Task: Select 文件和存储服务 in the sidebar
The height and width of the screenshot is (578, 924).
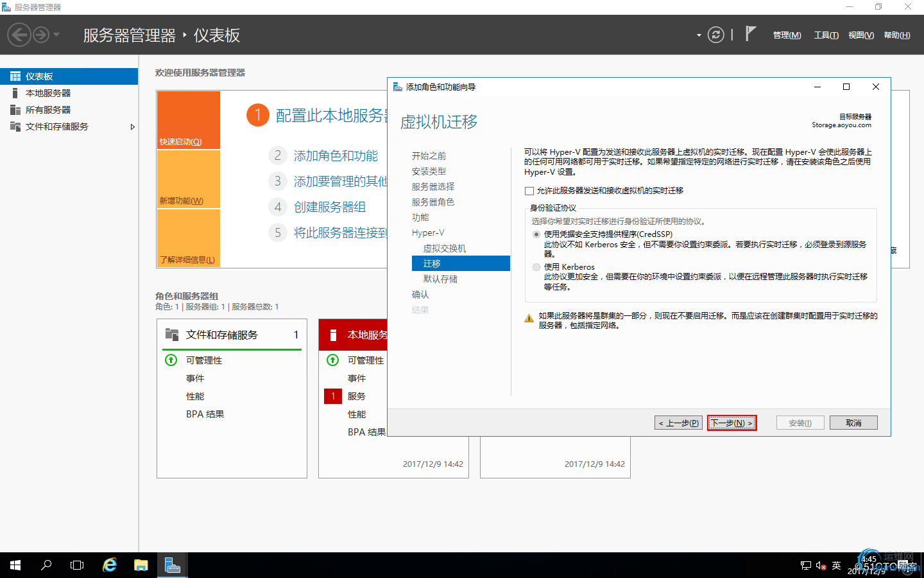Action: (69, 127)
